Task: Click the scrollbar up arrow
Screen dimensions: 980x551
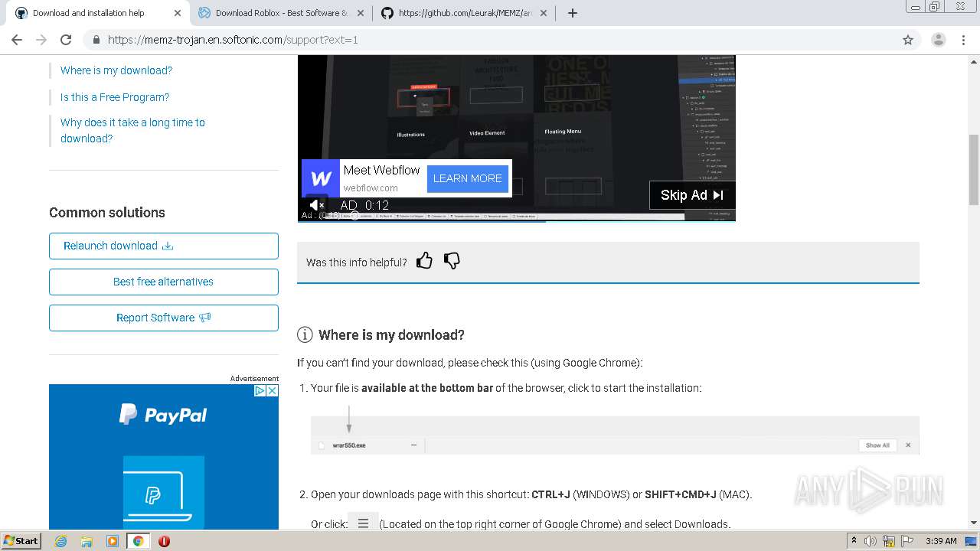Action: click(x=974, y=60)
